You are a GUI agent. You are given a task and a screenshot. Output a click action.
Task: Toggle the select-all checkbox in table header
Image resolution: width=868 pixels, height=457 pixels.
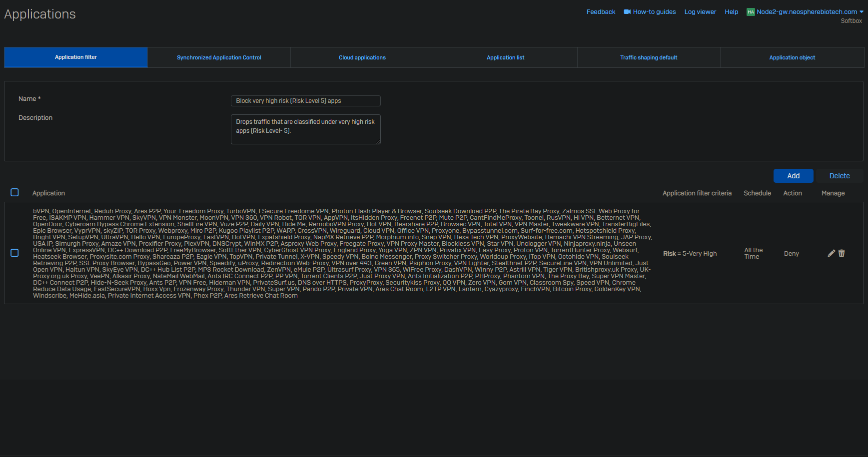tap(14, 193)
